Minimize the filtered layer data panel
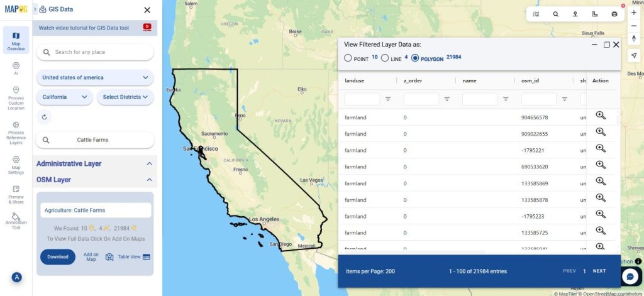Viewport: 644px width, 296px height. tap(594, 45)
